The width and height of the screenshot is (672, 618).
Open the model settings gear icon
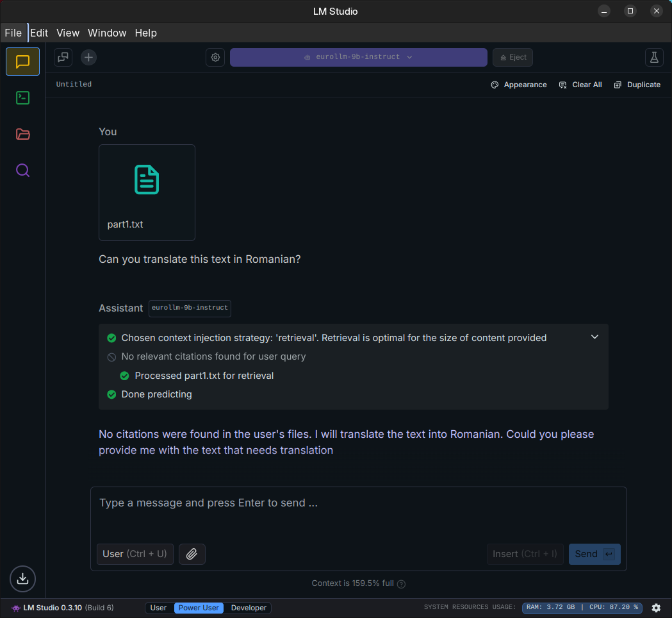(x=215, y=57)
